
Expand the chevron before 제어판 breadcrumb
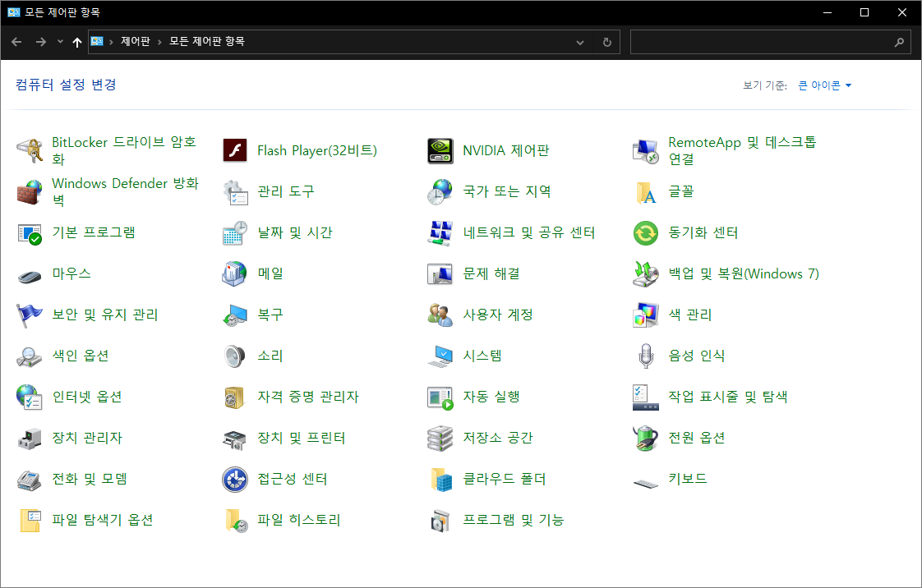[111, 42]
